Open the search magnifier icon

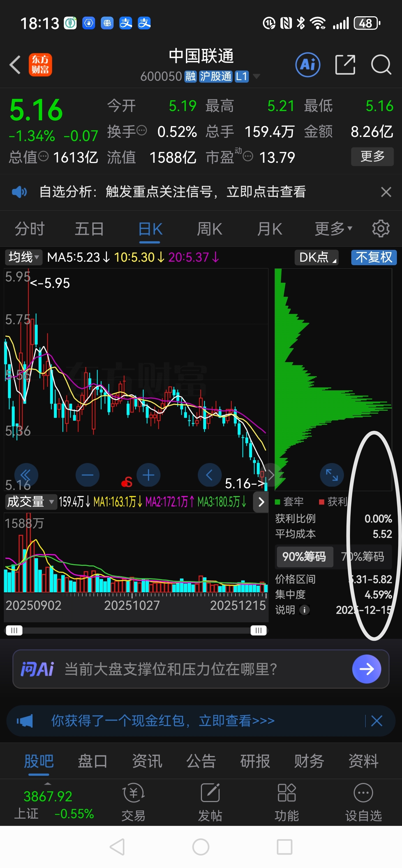381,65
